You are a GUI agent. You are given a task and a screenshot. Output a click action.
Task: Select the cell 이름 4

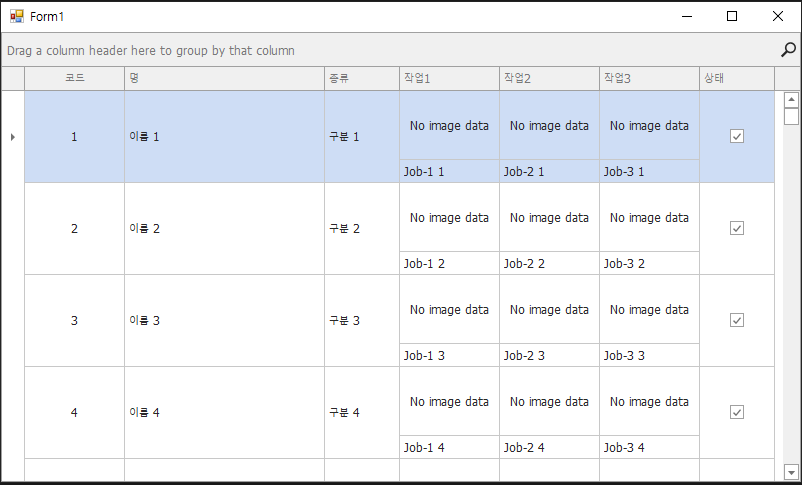(x=225, y=412)
